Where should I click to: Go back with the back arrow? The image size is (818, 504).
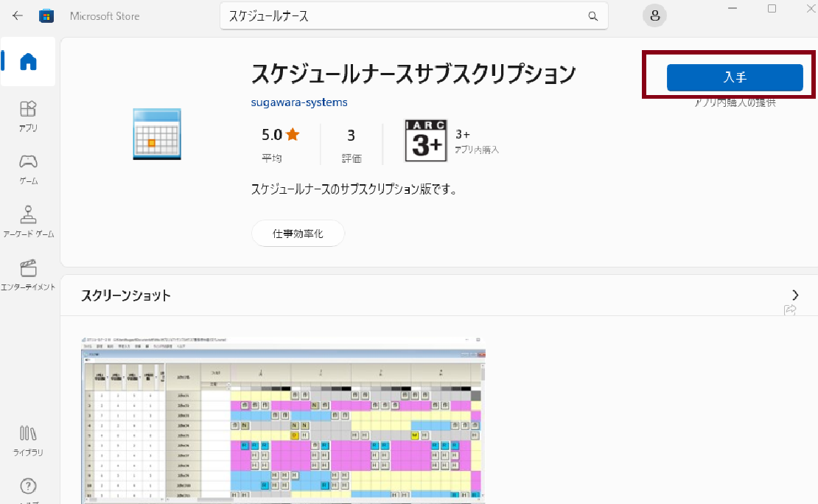18,15
